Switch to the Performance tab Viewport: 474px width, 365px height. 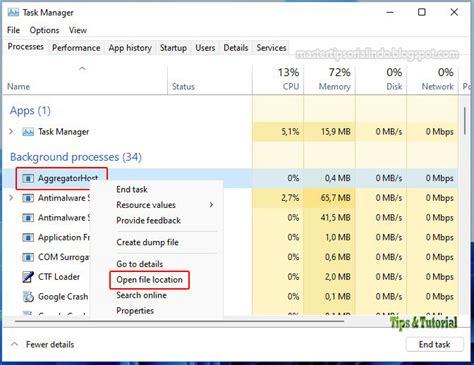click(76, 48)
